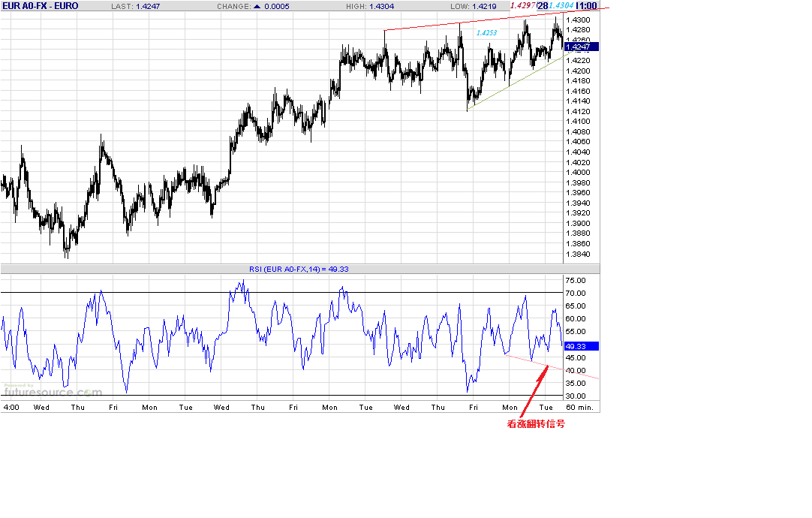812x518 pixels.
Task: Click the 1.3900 price axis label
Action: [578, 223]
